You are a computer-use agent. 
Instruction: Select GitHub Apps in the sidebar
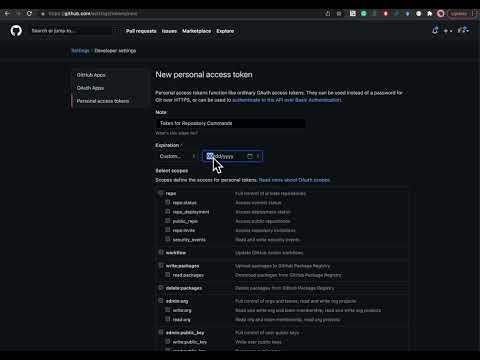tap(91, 75)
